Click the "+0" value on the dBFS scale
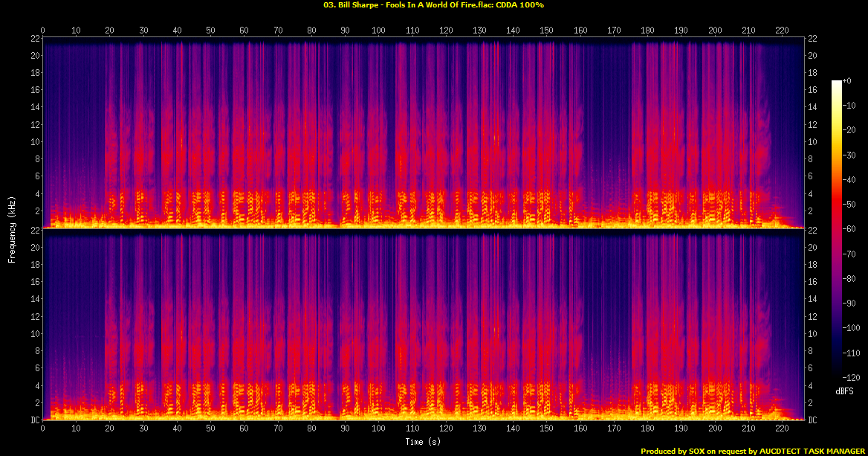 847,81
